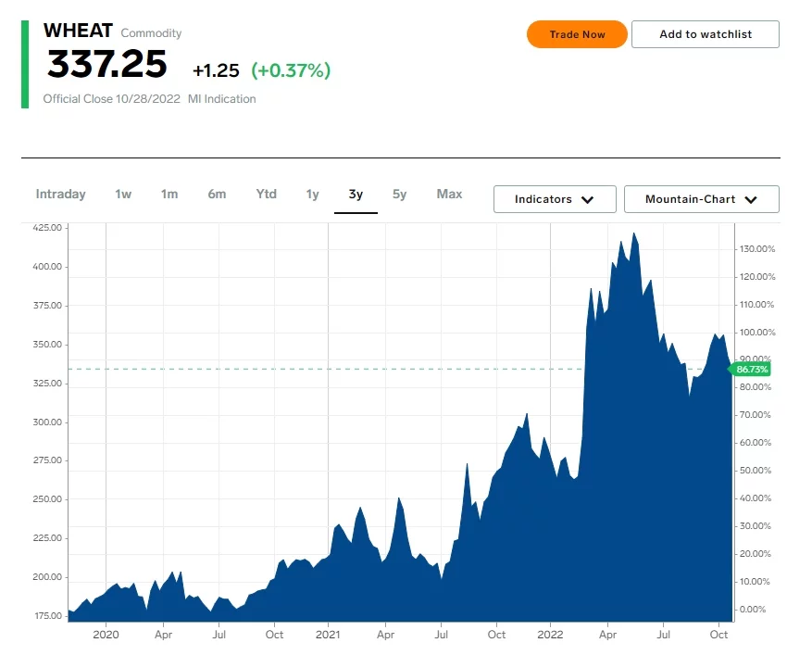812x655 pixels.
Task: Click the 175.00 y-axis label
Action: click(x=48, y=615)
